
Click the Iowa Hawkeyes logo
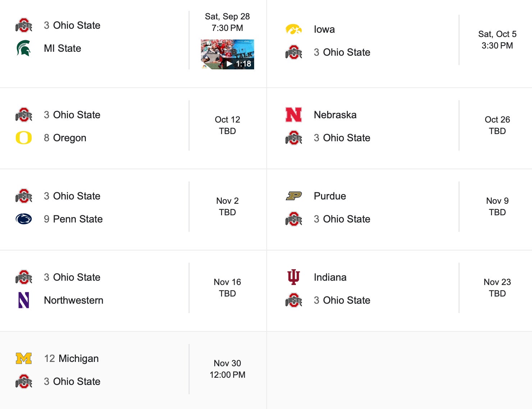tap(294, 29)
